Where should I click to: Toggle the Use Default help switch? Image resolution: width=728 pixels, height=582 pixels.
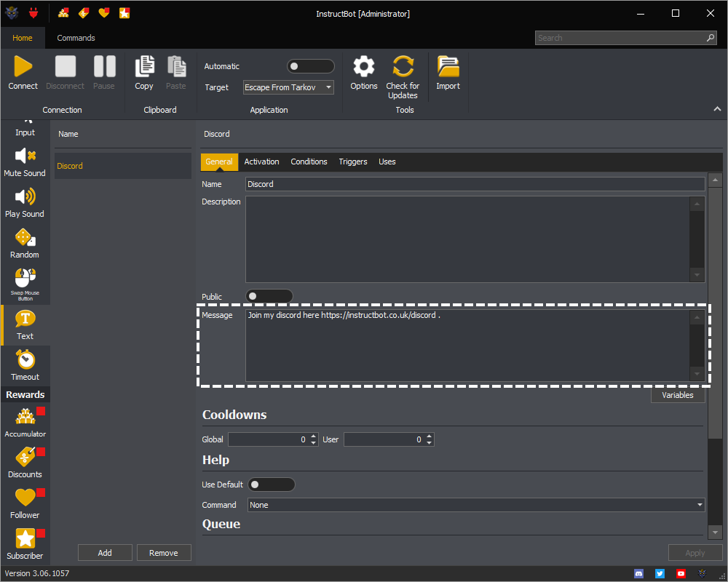click(x=271, y=485)
